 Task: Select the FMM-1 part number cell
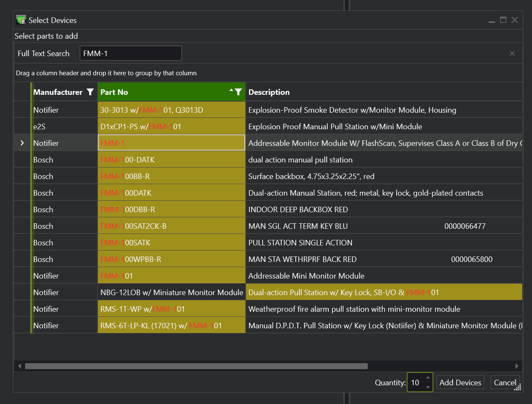point(172,143)
